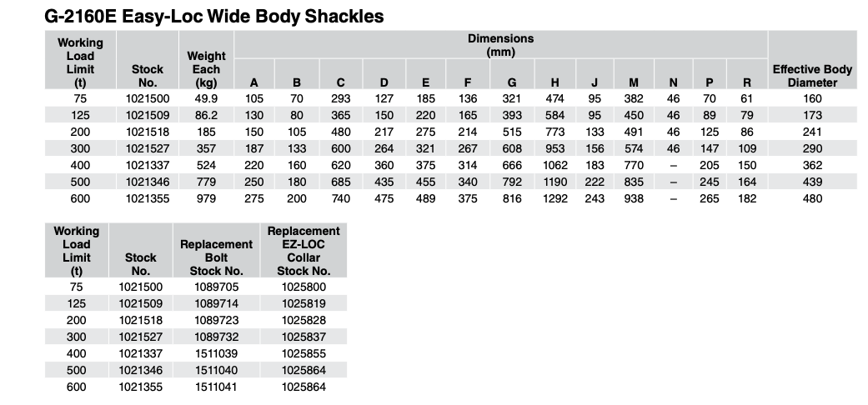
Task: Select the G dimension column header
Action: point(511,82)
